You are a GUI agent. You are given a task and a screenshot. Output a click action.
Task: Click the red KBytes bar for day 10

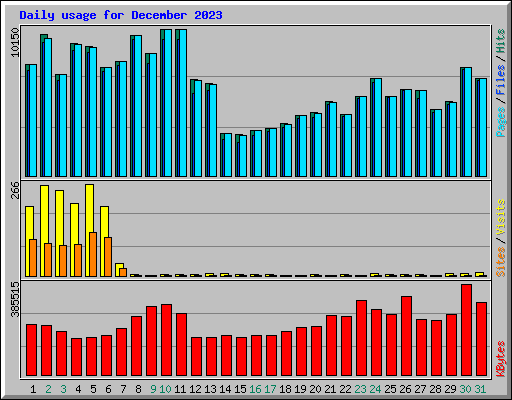pyautogui.click(x=166, y=340)
